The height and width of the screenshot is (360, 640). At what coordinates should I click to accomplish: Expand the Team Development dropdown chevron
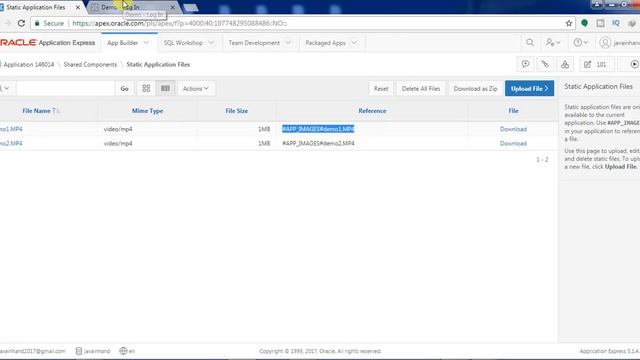(x=288, y=43)
